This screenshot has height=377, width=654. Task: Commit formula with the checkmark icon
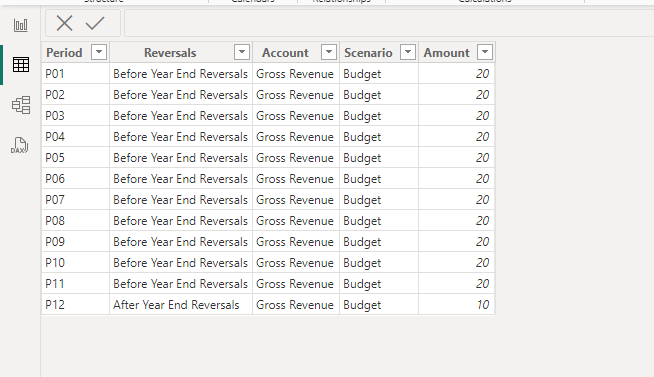pos(95,23)
